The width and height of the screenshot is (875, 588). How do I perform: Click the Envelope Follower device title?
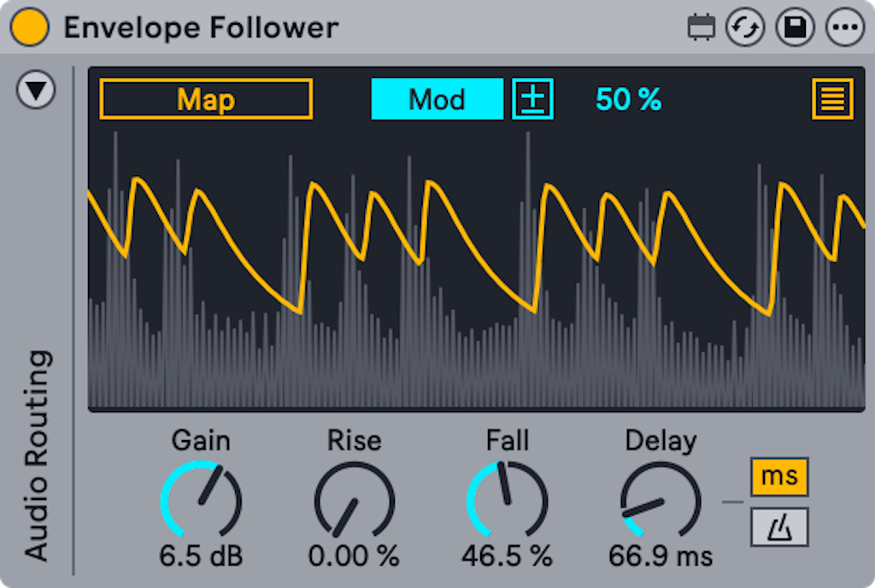[201, 27]
